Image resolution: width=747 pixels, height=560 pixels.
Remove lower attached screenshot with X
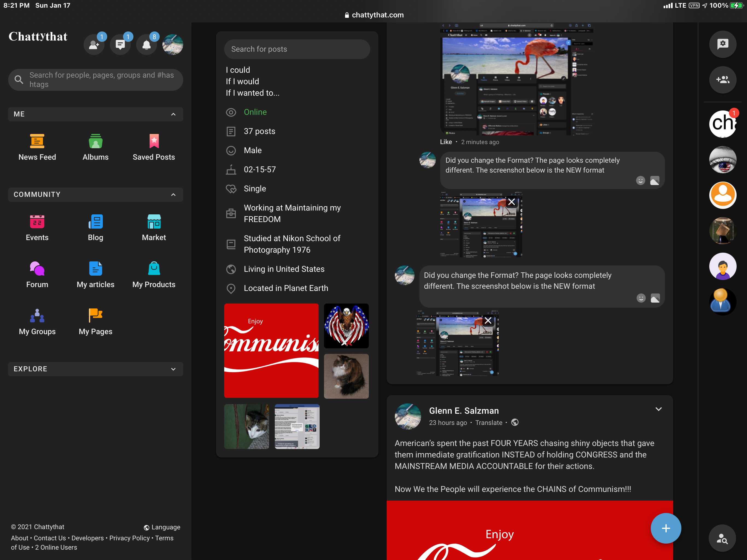click(x=488, y=320)
